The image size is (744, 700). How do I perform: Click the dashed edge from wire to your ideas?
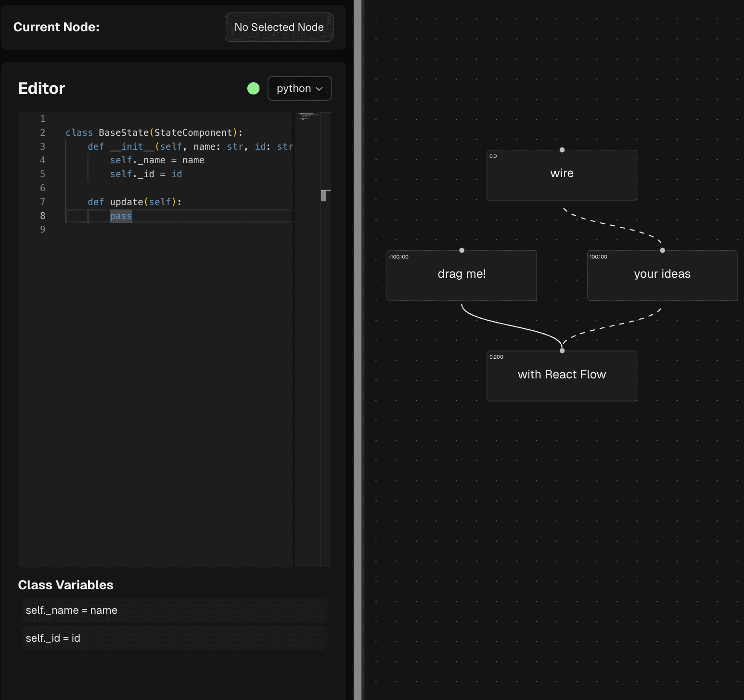[612, 225]
